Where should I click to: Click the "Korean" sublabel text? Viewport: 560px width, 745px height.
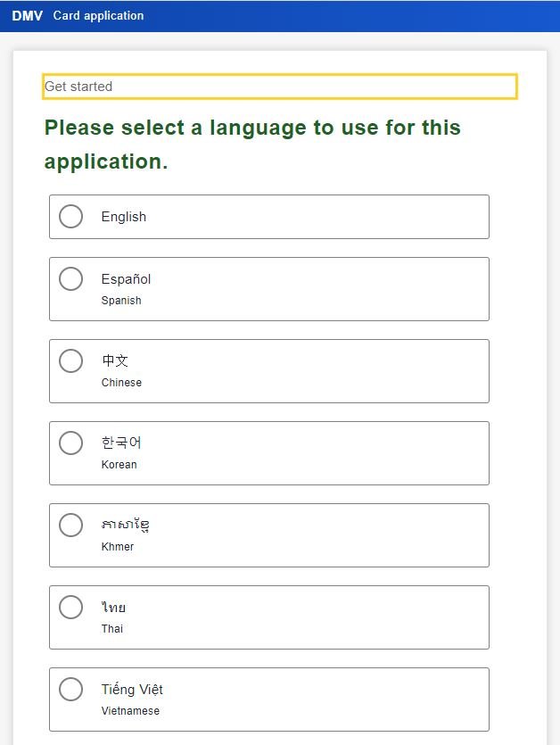pyautogui.click(x=119, y=465)
